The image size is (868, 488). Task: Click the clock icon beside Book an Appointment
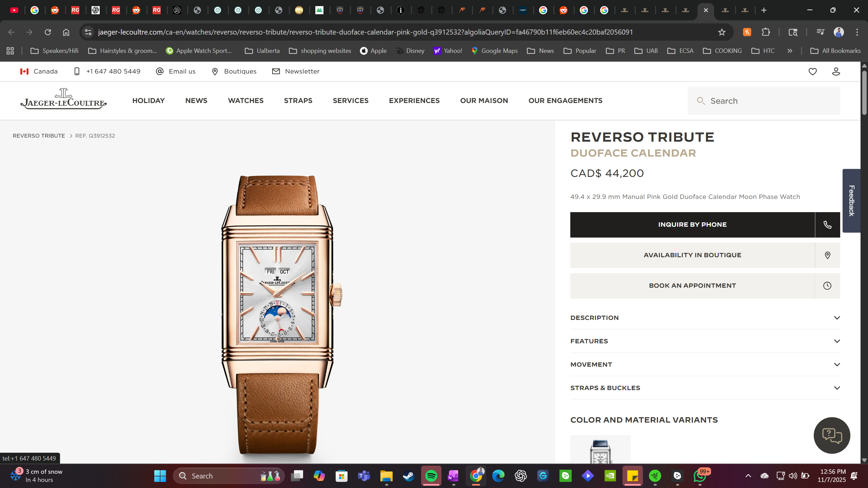827,286
